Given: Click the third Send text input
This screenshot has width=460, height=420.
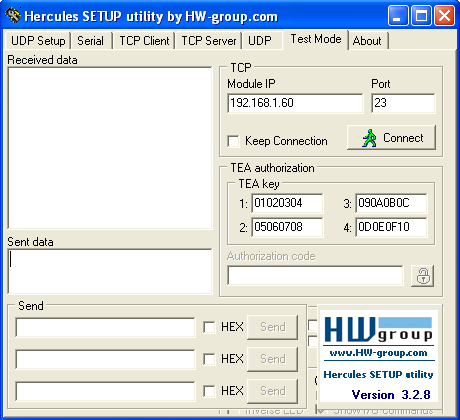Looking at the screenshot, I should (105, 391).
